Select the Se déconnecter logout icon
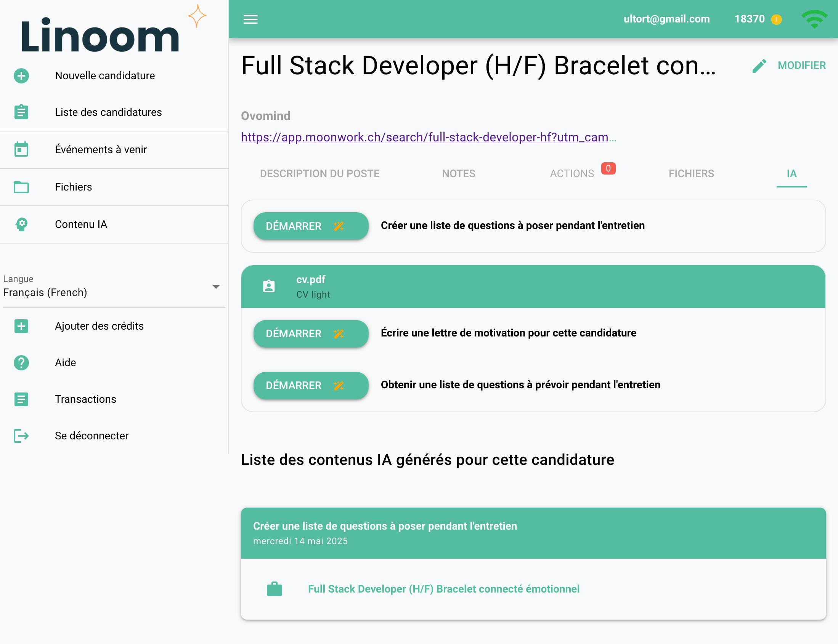838x644 pixels. (21, 436)
